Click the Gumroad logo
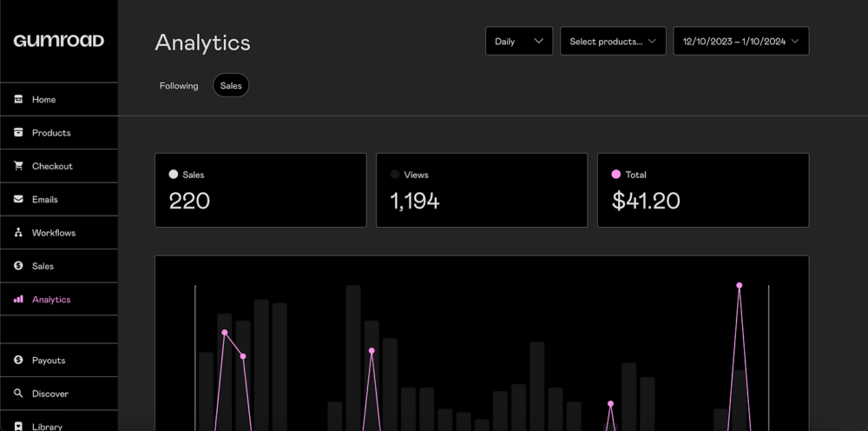Image resolution: width=868 pixels, height=431 pixels. (59, 41)
